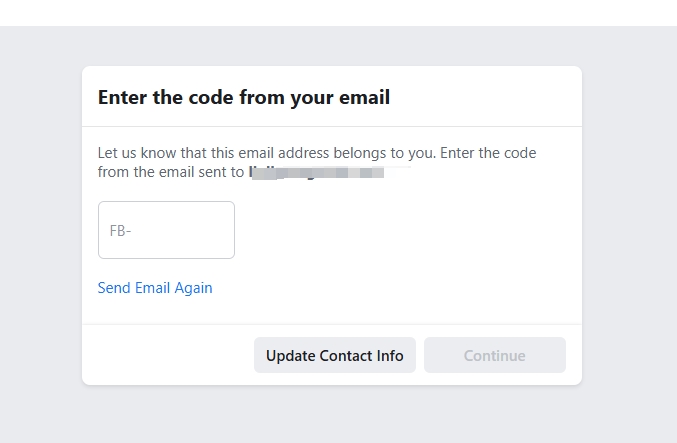Screen dimensions: 677x443
Task: Click the blurred email address text
Action: coord(316,172)
